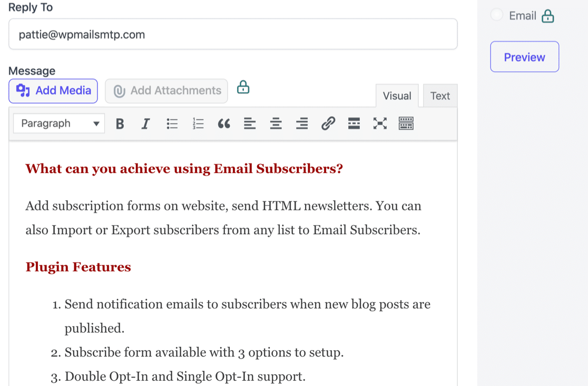Viewport: 588px width, 386px height.
Task: Switch to the Text editing tab
Action: tap(440, 95)
